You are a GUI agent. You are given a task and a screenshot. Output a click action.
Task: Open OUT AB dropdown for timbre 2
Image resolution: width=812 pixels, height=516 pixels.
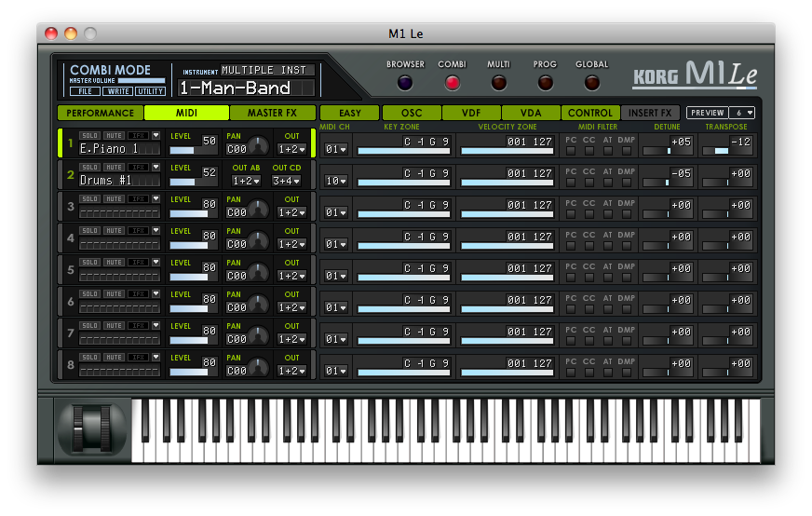pyautogui.click(x=246, y=181)
